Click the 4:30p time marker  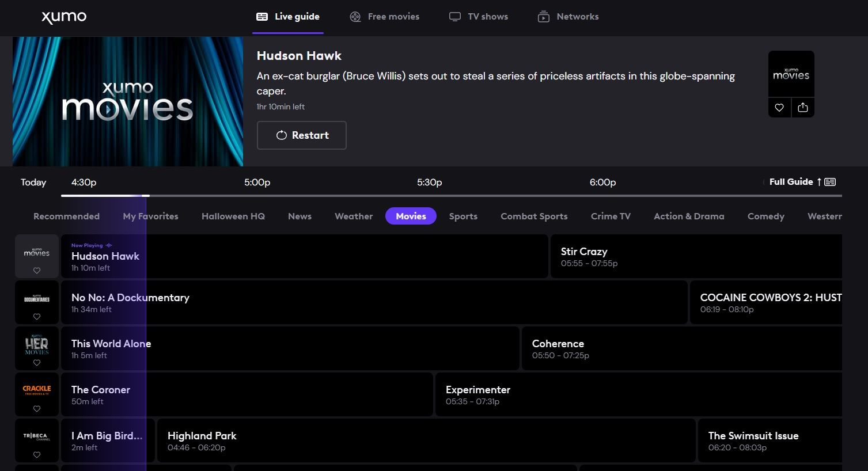pos(84,182)
